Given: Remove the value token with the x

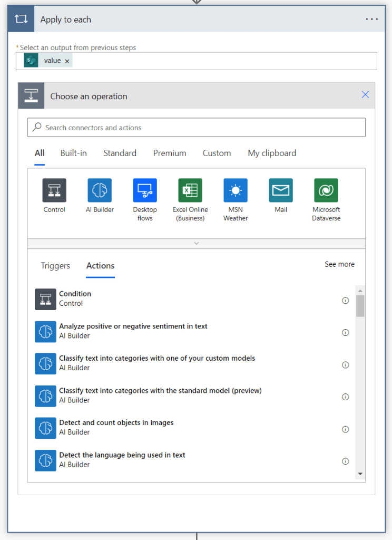Looking at the screenshot, I should [67, 61].
